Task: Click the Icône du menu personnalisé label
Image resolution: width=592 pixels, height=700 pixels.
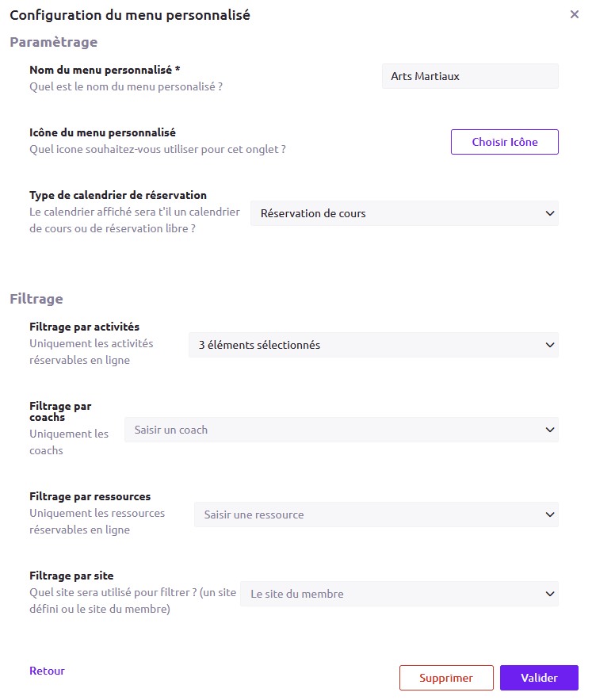Action: [x=102, y=132]
